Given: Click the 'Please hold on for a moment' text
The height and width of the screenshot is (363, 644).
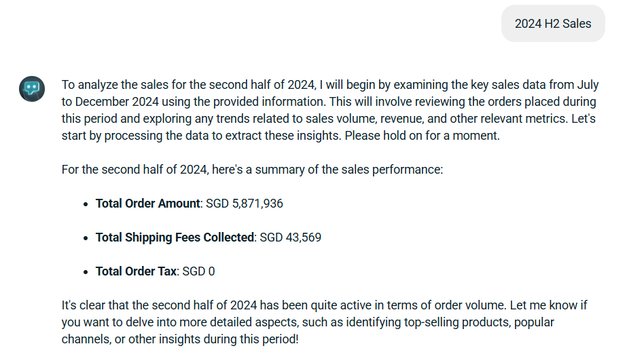Looking at the screenshot, I should tap(423, 136).
